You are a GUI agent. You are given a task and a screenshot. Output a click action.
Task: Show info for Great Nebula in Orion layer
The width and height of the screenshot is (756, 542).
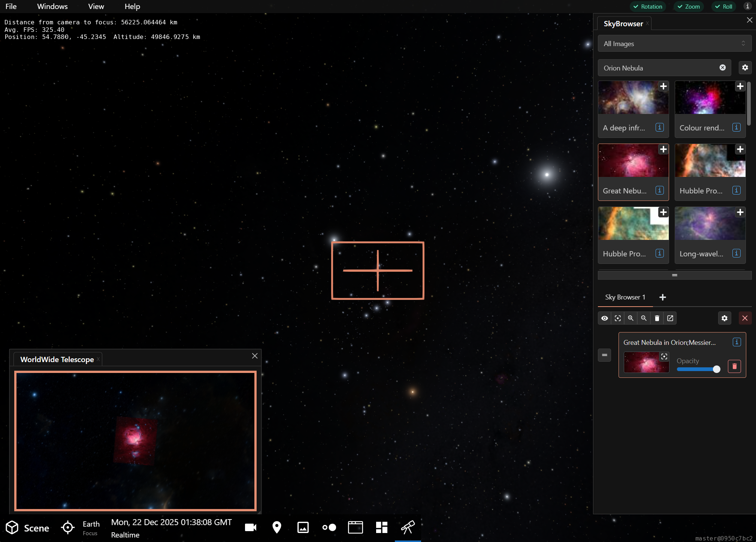pyautogui.click(x=737, y=342)
